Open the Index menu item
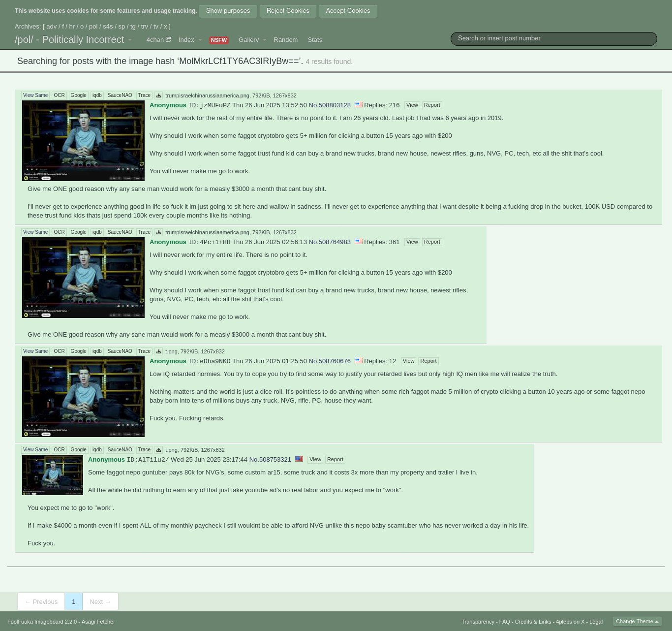Screen dimensions: 672x631 coord(186,40)
